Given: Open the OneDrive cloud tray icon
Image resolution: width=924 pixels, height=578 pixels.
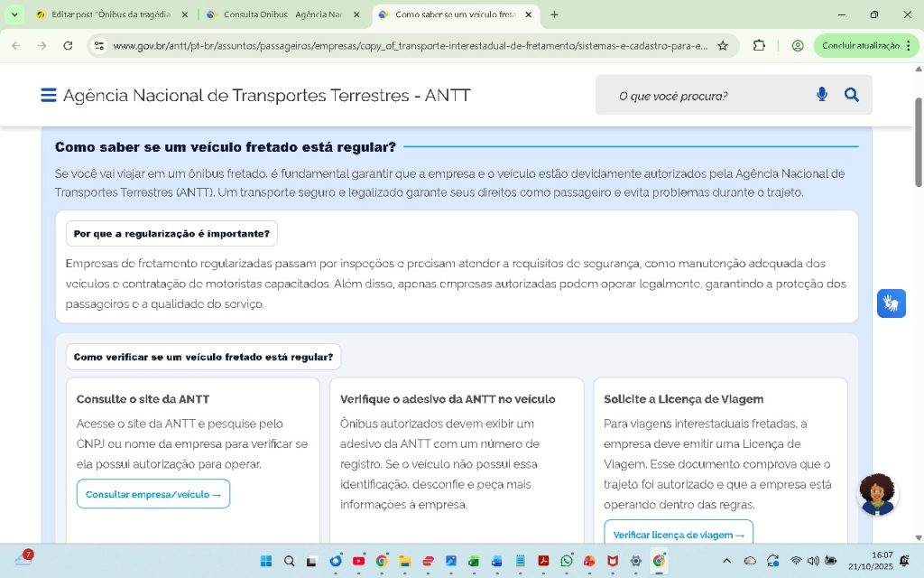Looking at the screenshot, I should point(750,560).
